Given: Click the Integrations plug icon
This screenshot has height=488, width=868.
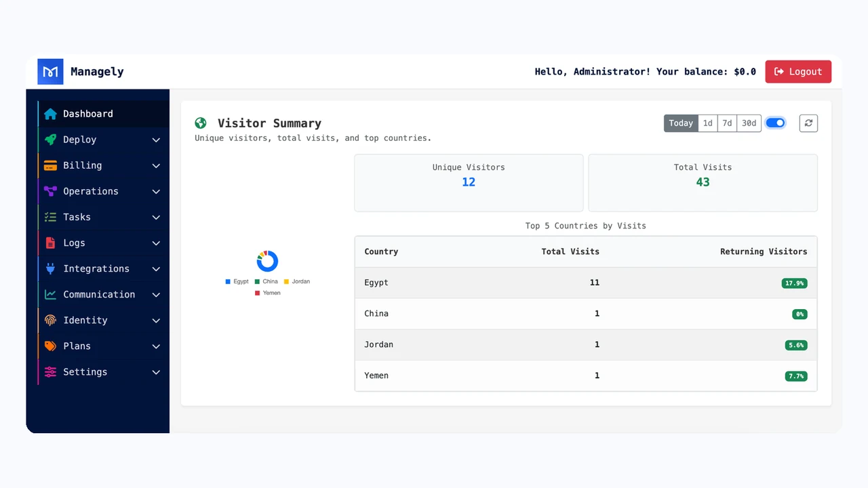Looking at the screenshot, I should click(x=50, y=268).
